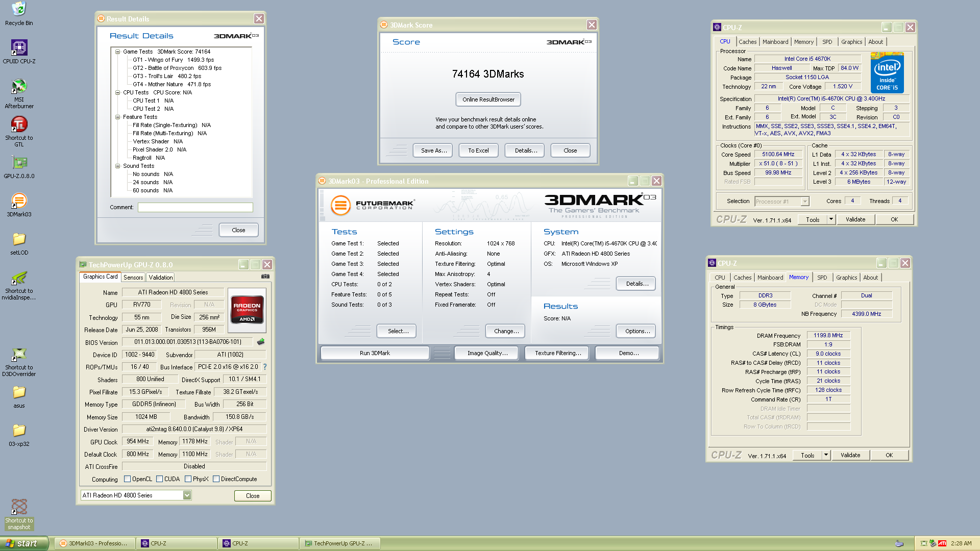The height and width of the screenshot is (551, 980).
Task: Collapse the Feature Tests tree node
Action: tap(118, 117)
